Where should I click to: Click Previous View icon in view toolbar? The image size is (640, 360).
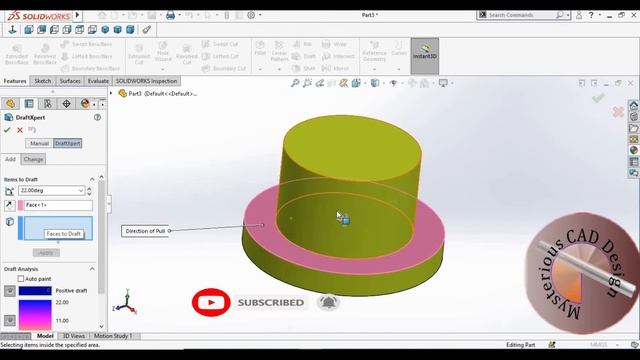[320, 83]
